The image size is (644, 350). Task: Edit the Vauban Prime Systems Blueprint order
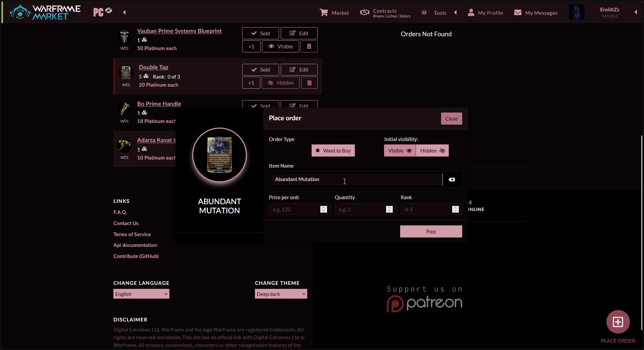[299, 33]
